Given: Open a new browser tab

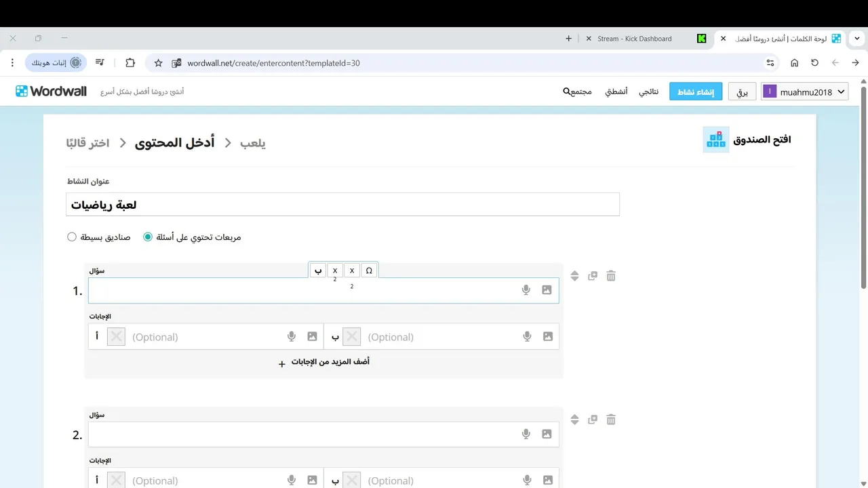Looking at the screenshot, I should (568, 39).
